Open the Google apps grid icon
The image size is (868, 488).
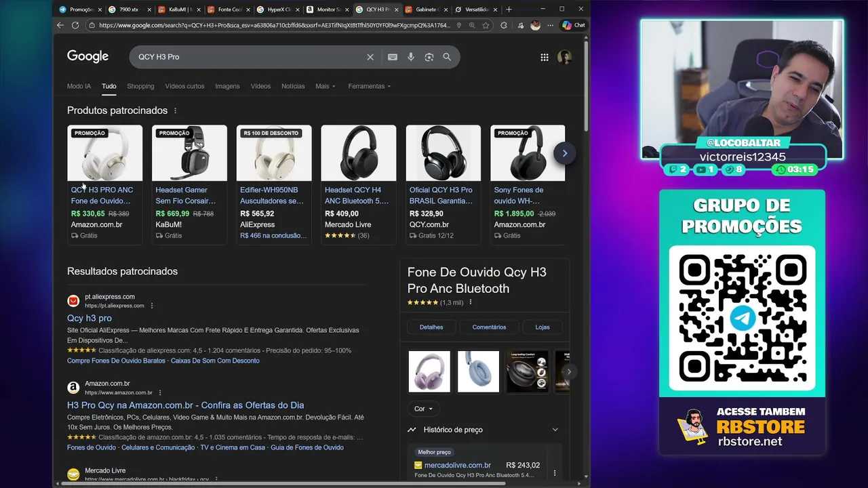[545, 58]
